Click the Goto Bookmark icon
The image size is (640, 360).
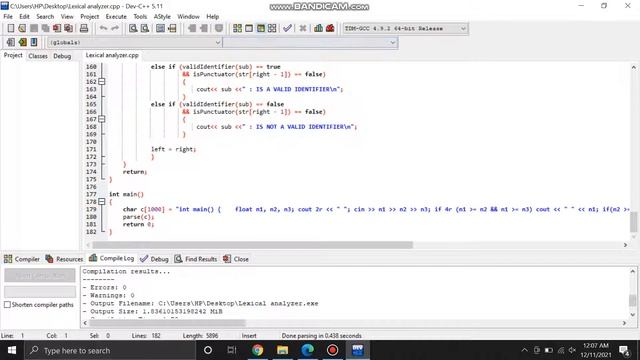pyautogui.click(x=34, y=42)
